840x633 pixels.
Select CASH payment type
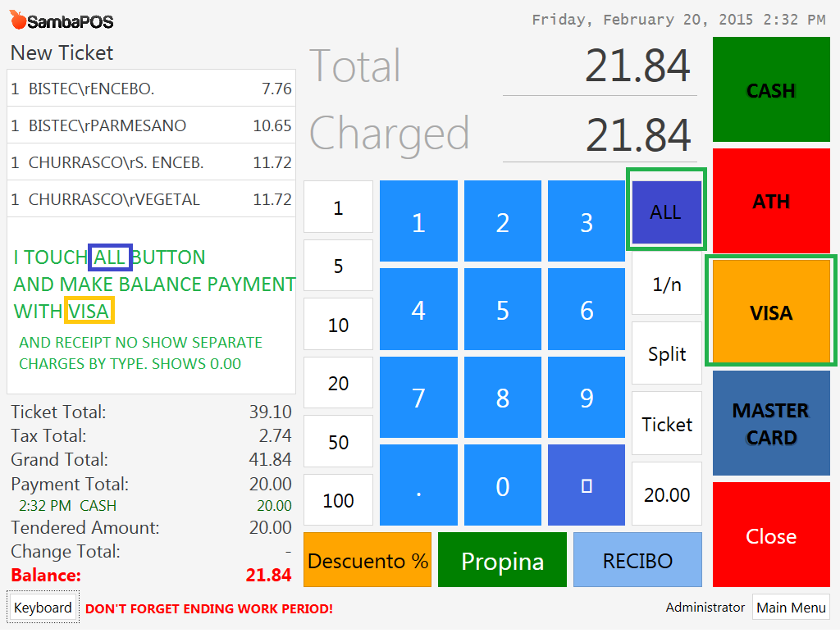point(771,90)
